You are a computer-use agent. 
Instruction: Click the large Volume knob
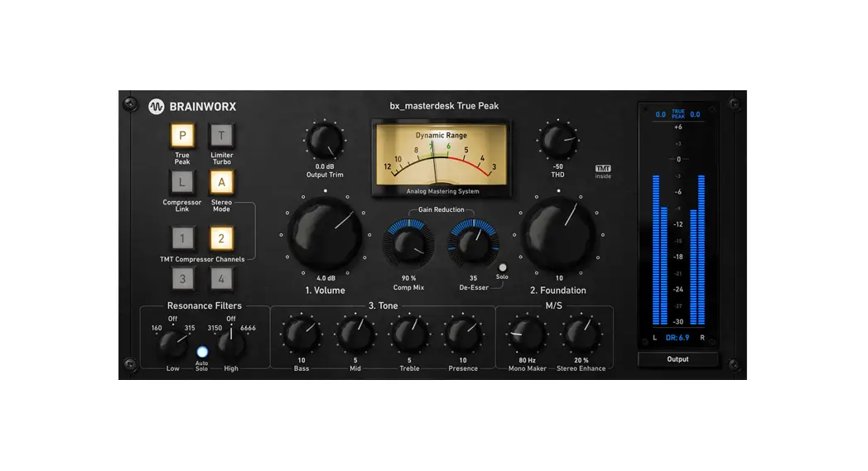pos(325,234)
